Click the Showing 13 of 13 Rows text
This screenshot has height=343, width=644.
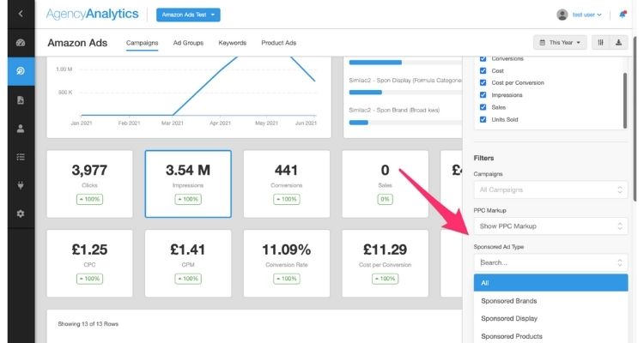(88, 324)
